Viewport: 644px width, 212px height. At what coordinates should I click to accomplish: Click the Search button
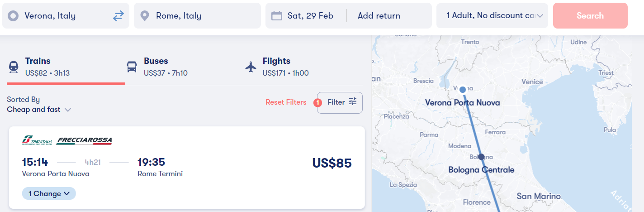pos(590,16)
